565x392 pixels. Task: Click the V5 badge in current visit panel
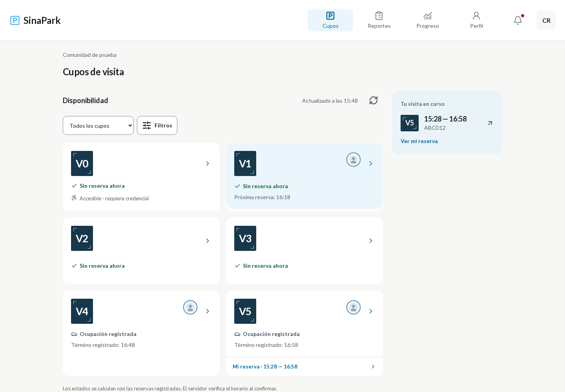coord(410,123)
